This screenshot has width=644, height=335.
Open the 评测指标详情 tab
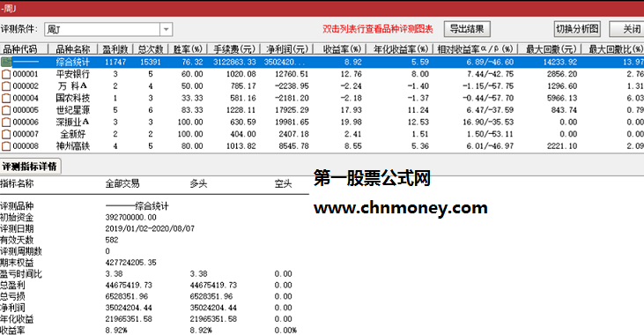tap(30, 167)
